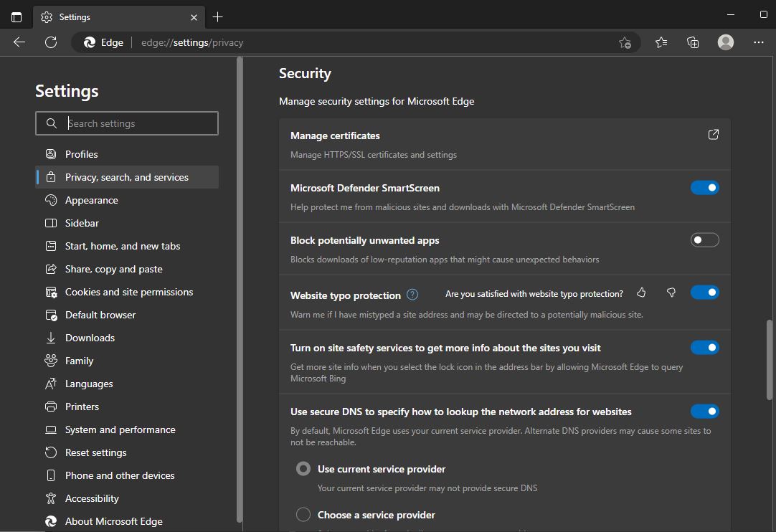Go to Cookies and site permissions
This screenshot has height=532, width=776.
click(x=129, y=292)
